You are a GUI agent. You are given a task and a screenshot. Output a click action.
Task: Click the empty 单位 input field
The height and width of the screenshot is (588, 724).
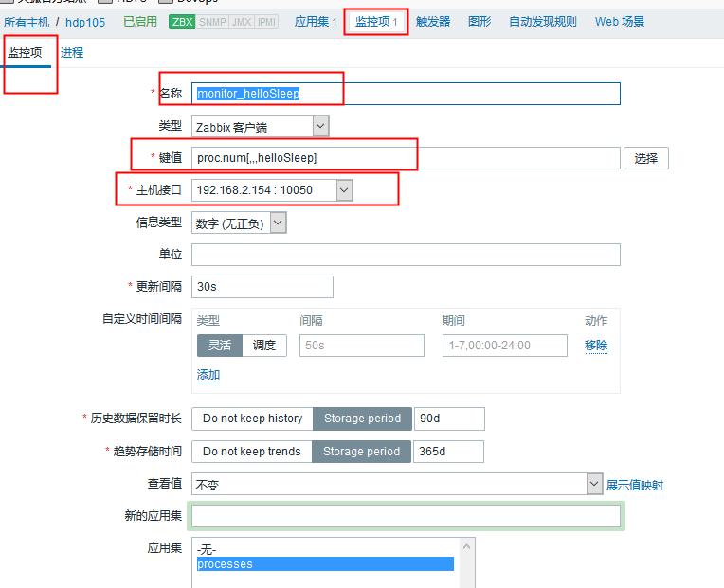coord(406,255)
